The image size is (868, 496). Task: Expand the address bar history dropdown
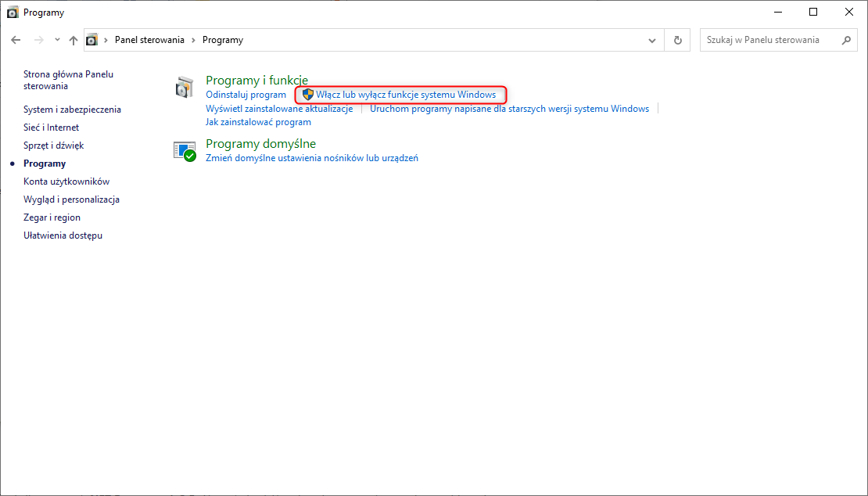(x=652, y=40)
